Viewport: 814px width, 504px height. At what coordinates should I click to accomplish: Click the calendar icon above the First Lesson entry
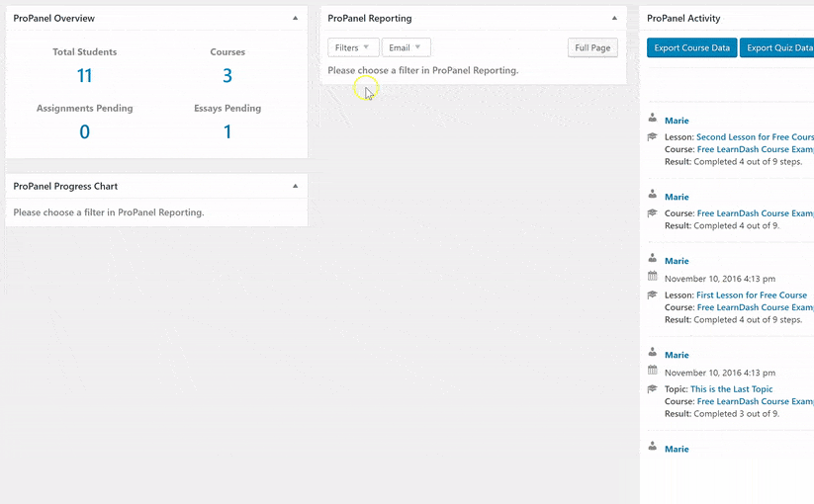[652, 277]
